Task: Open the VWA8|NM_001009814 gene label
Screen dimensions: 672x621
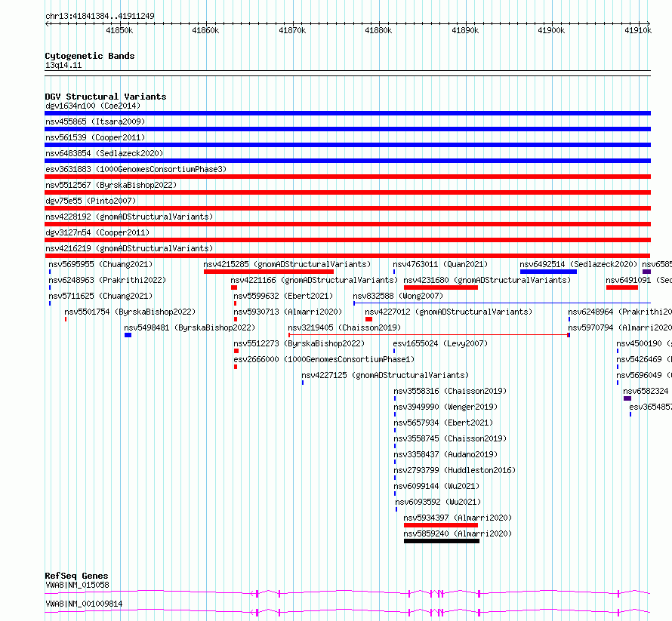Action: click(84, 604)
